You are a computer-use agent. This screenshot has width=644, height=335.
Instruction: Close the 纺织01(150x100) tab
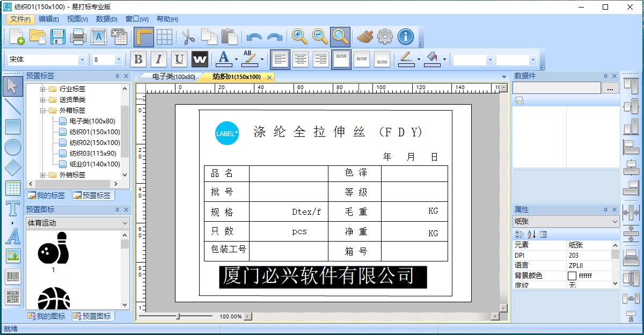click(269, 77)
